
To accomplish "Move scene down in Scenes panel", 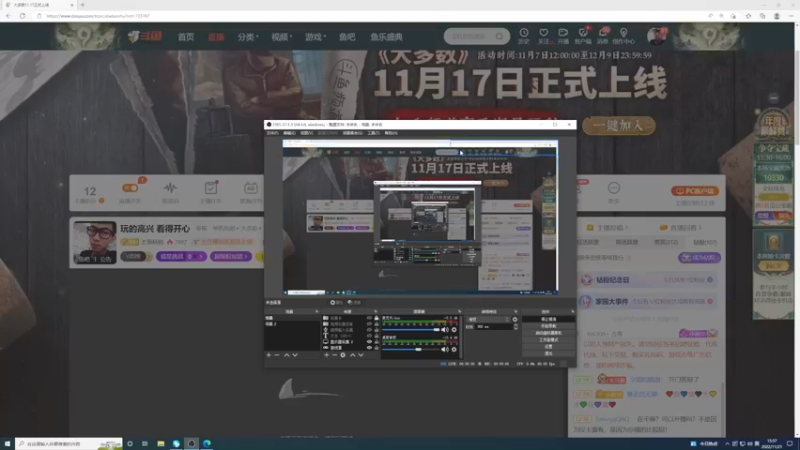I will click(295, 355).
